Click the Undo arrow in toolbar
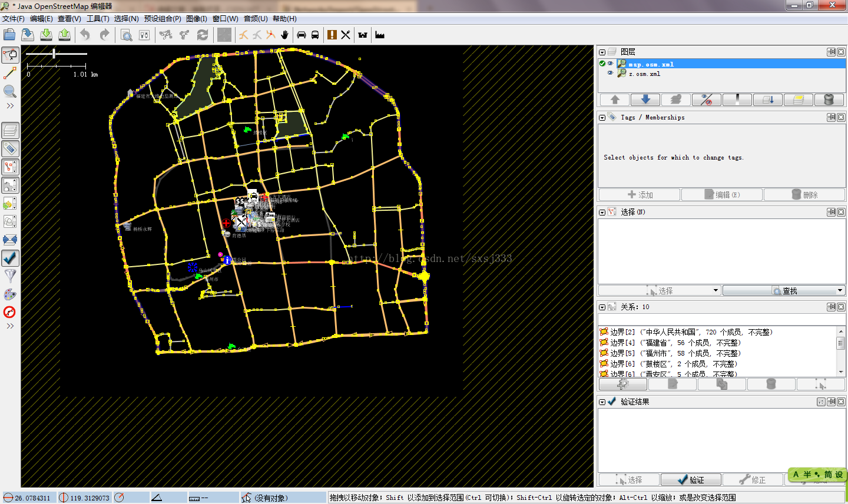The image size is (848, 504). click(x=85, y=35)
